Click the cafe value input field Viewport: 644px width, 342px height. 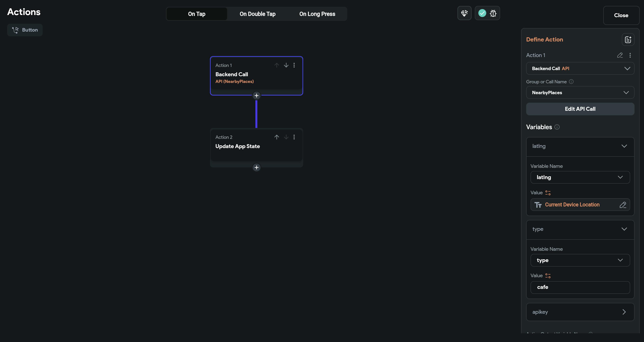580,287
